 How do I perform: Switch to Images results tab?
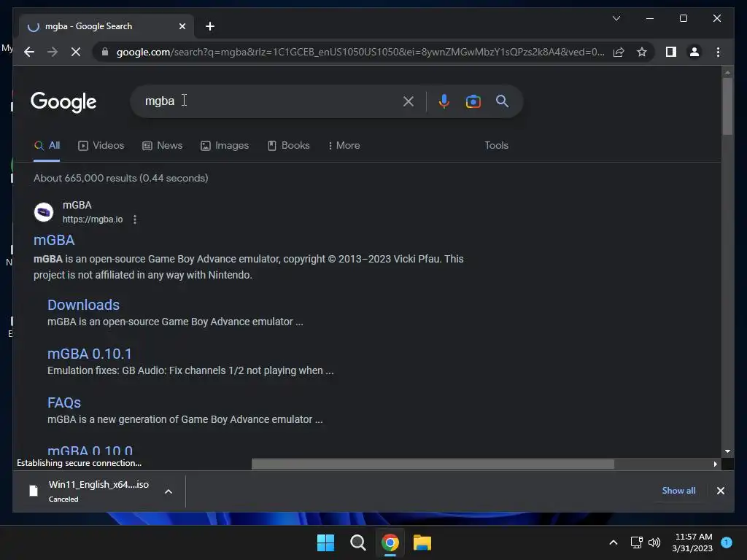click(x=225, y=145)
